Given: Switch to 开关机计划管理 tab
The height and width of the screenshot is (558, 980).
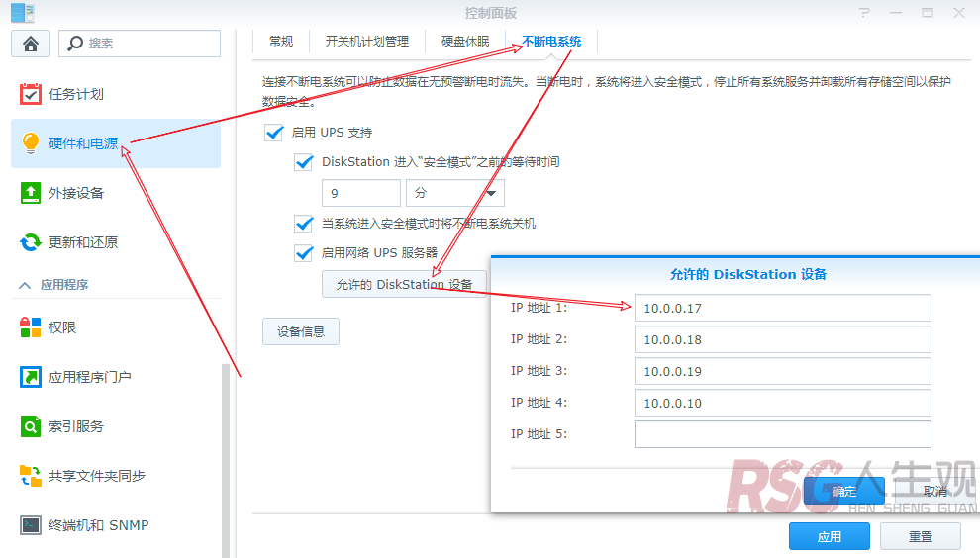Looking at the screenshot, I should (x=367, y=42).
